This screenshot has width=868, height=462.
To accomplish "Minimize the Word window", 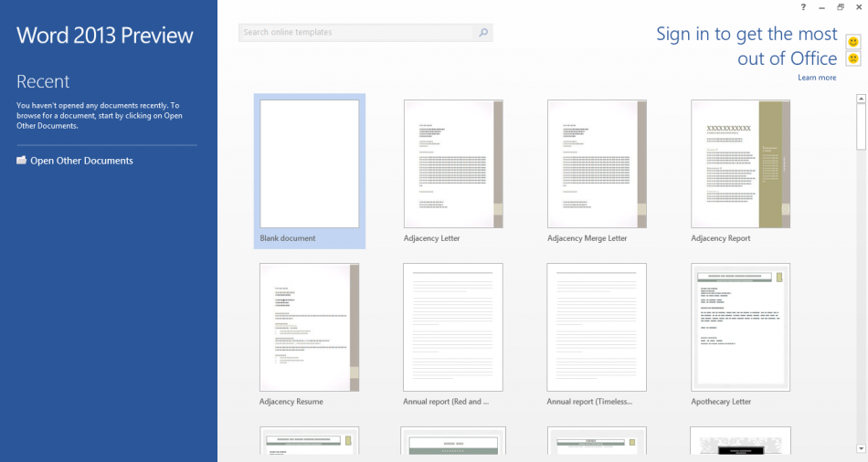I will coord(822,7).
